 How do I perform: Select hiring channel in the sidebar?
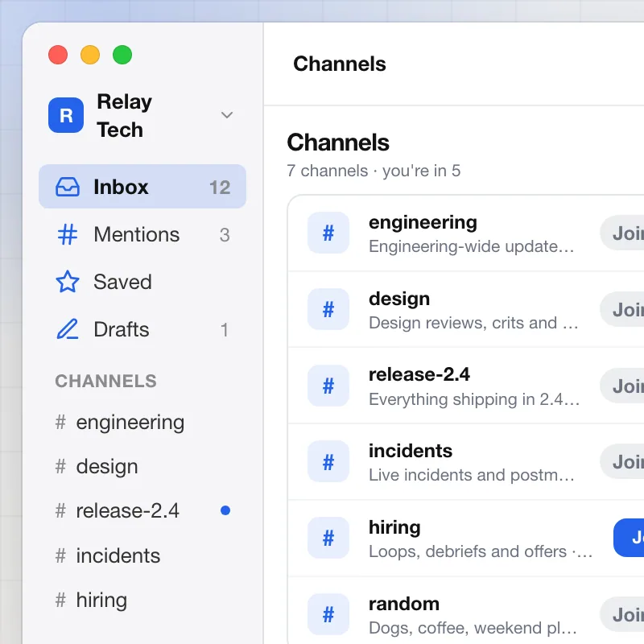(142, 600)
